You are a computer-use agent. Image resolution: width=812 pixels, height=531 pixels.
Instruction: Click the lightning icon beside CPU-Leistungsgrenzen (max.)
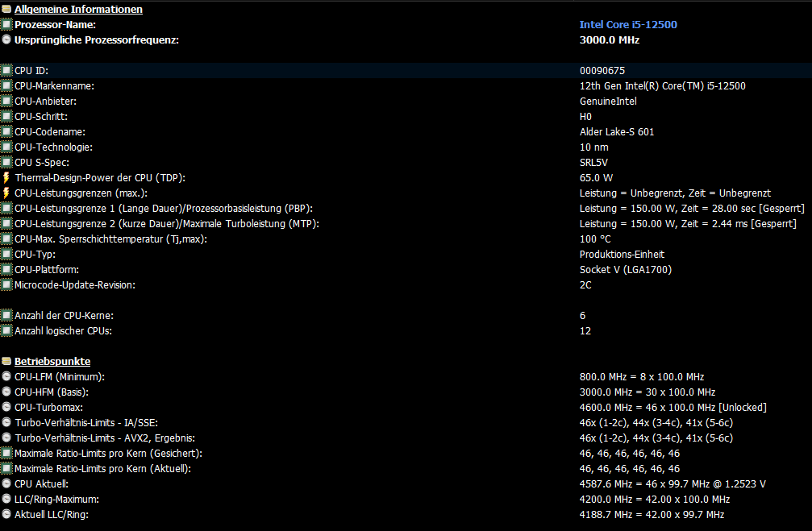pyautogui.click(x=6, y=193)
